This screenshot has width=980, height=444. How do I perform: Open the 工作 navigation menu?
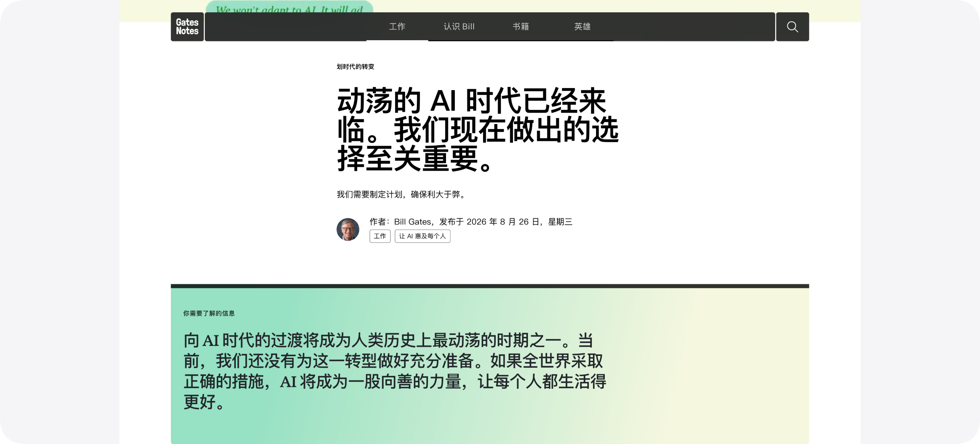pos(397,26)
